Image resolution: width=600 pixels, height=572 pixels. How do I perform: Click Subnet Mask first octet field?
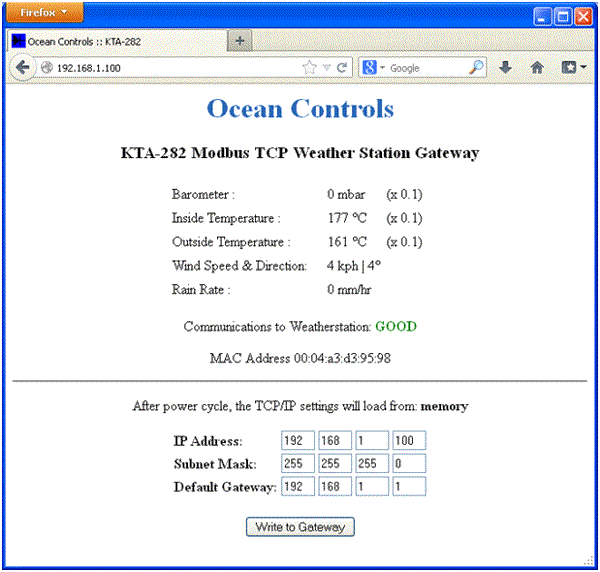298,463
